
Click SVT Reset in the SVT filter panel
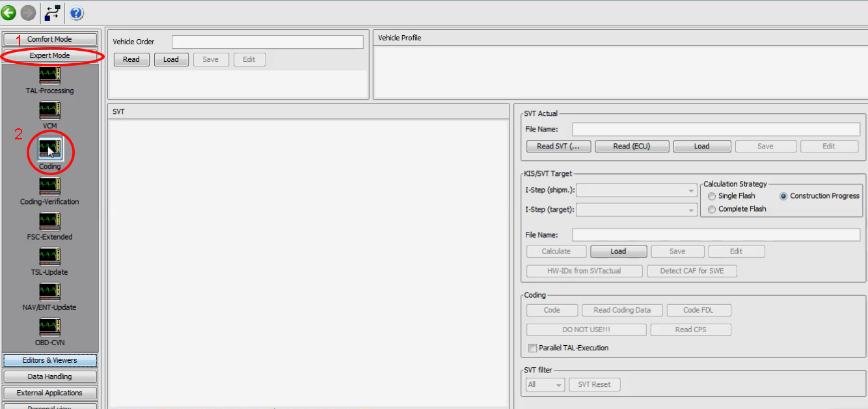coord(594,384)
